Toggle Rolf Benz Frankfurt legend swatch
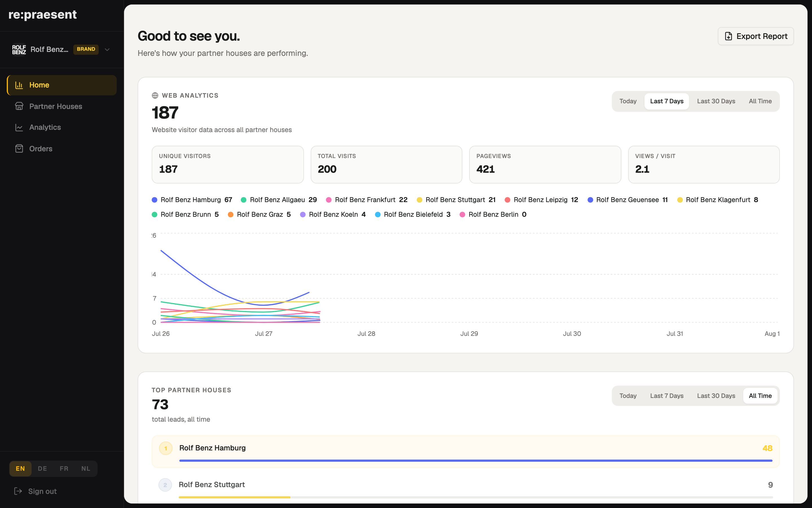 pyautogui.click(x=329, y=200)
